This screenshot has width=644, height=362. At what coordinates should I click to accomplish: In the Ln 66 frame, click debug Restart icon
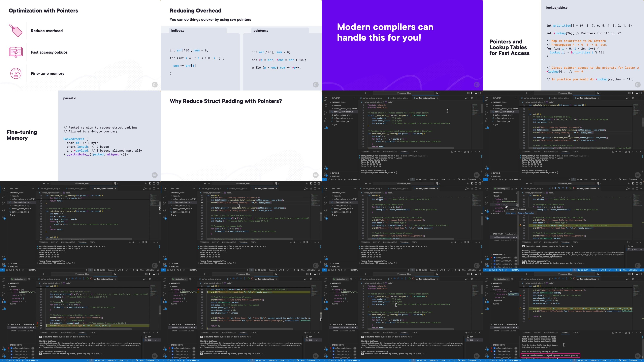click(571, 279)
